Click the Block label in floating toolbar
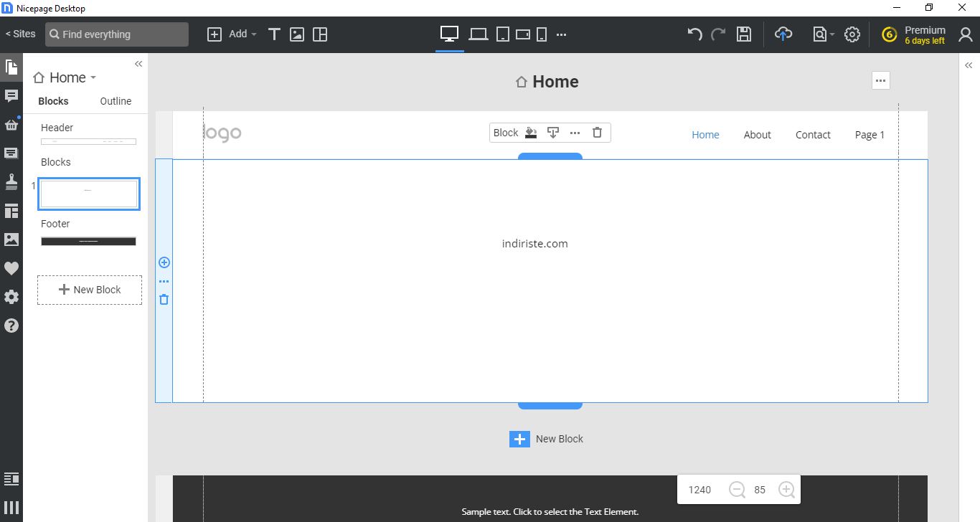Screen dimensions: 980x522 click(506, 133)
